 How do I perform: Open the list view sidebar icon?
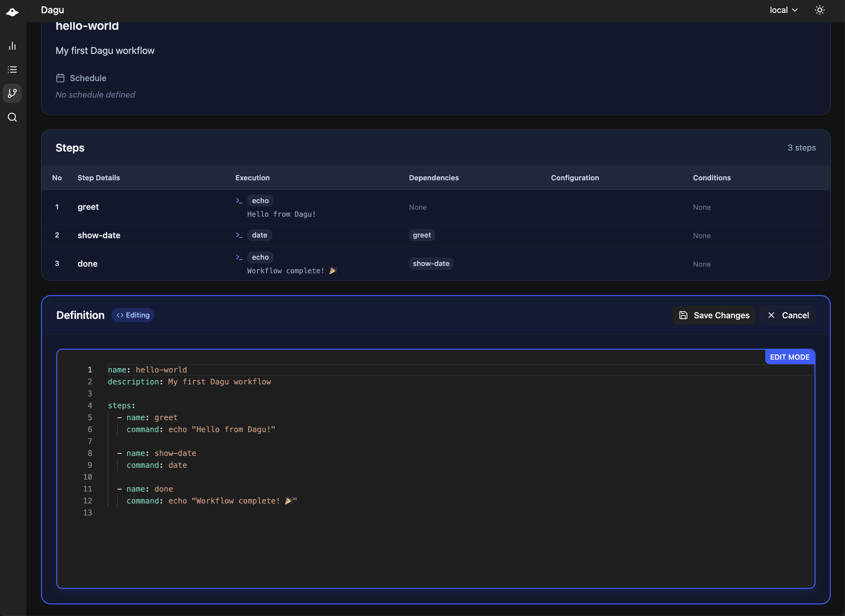click(12, 69)
